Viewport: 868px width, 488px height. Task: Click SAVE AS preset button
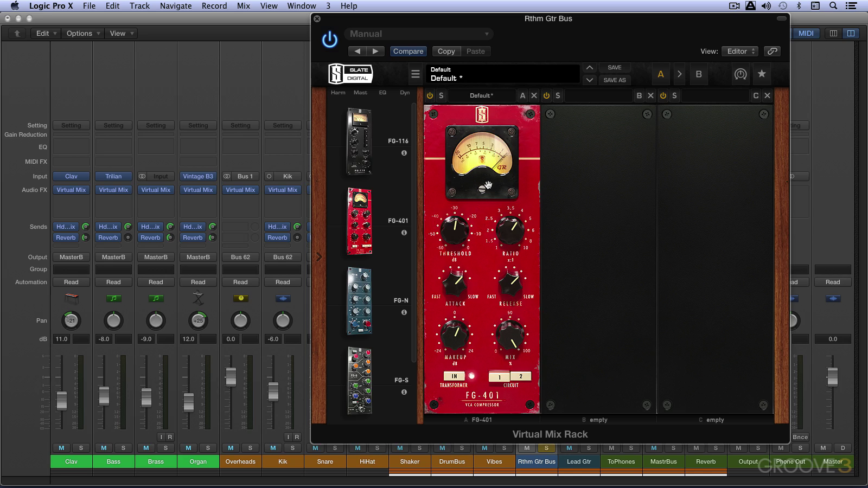(x=615, y=80)
